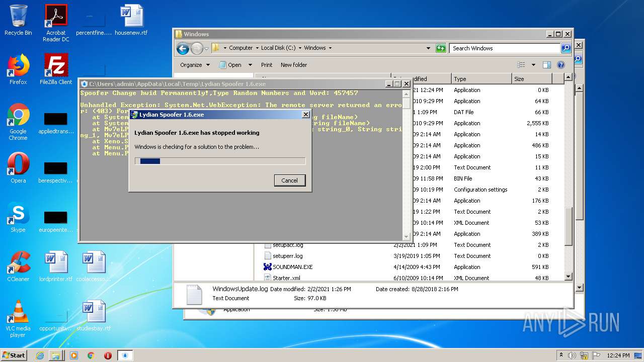Viewport: 644px width, 362px height.
Task: Expand Computer breadcrumb arrow
Action: 257,48
